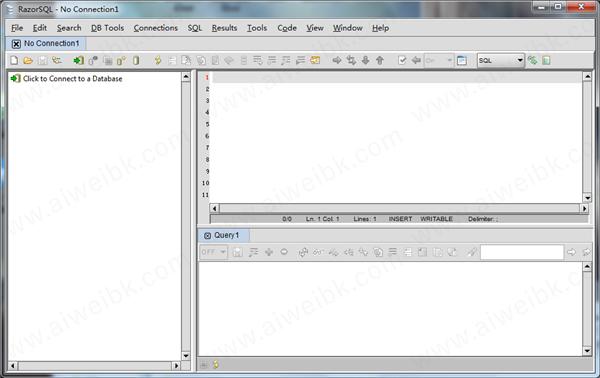Image resolution: width=600 pixels, height=378 pixels.
Task: Open the SQL language dropdown
Action: click(501, 60)
